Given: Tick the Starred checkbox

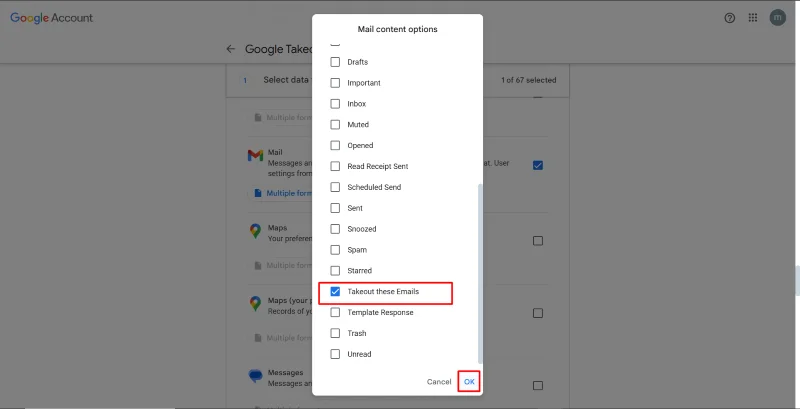Looking at the screenshot, I should (335, 271).
